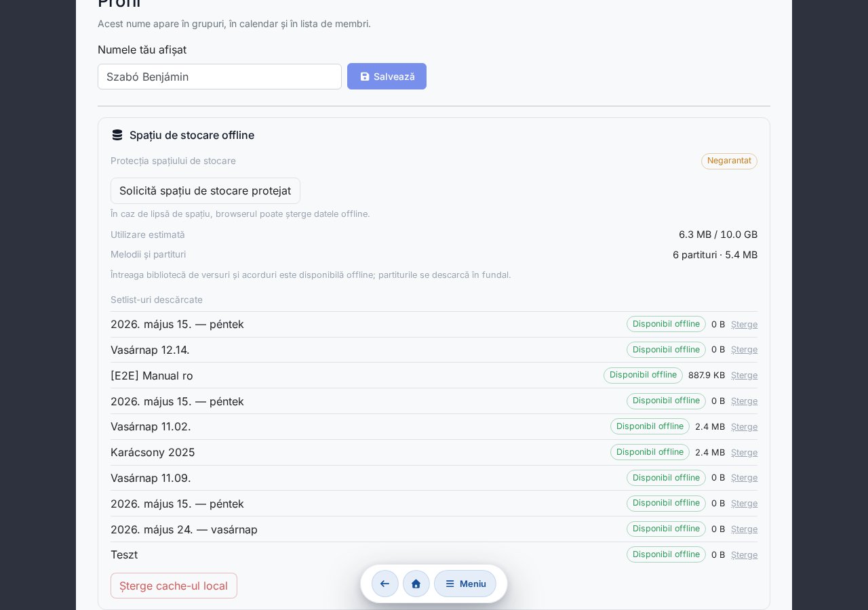868x610 pixels.
Task: Select the Teszt setlist name
Action: [124, 554]
